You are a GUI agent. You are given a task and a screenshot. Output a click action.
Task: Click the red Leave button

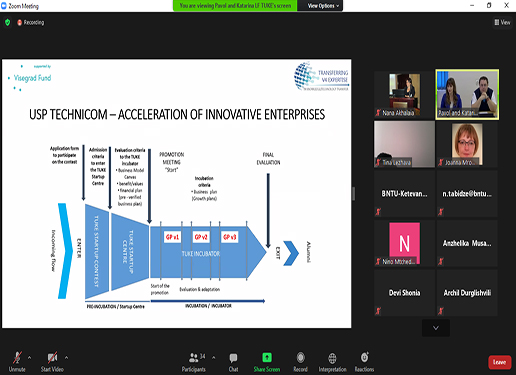[499, 362]
